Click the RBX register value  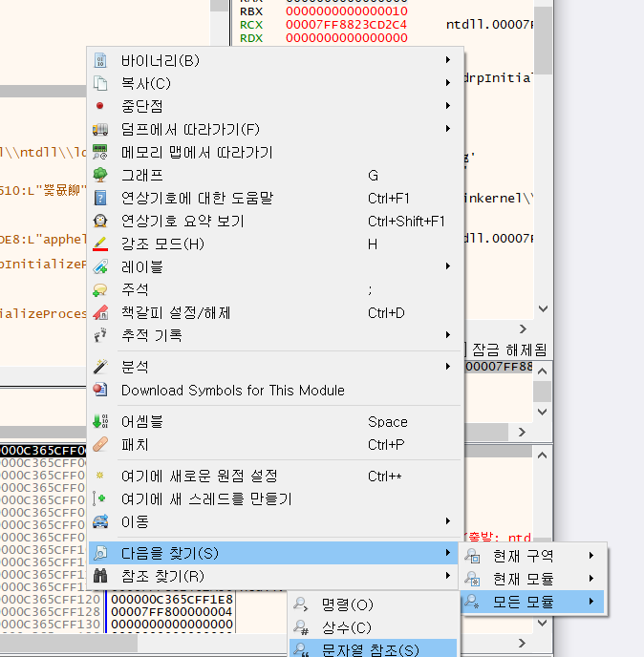click(x=346, y=11)
